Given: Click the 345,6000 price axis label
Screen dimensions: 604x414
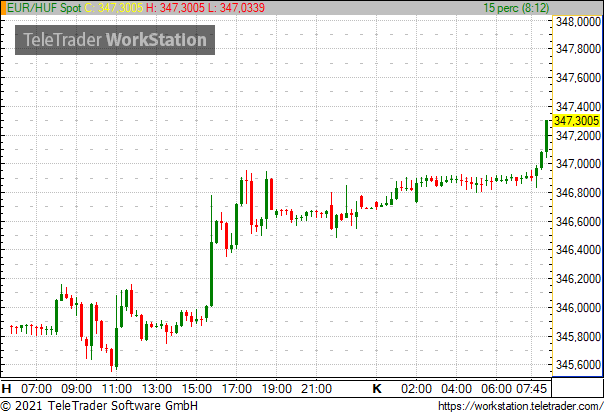Looking at the screenshot, I should click(578, 364).
